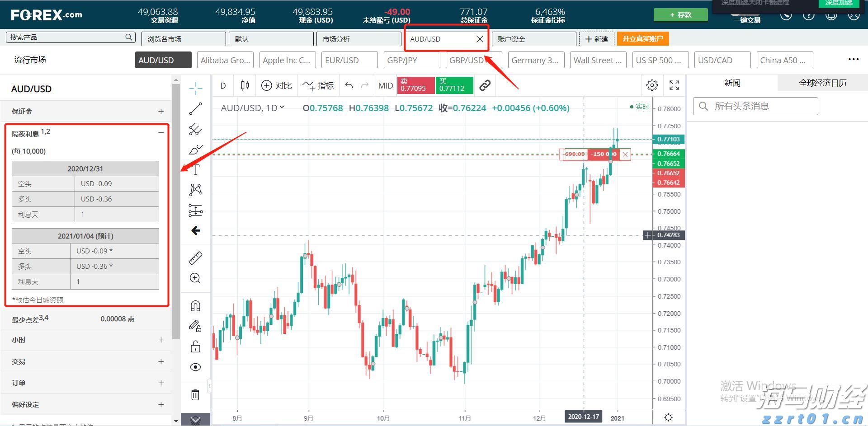
Task: Click the 开立真实账户 button
Action: point(642,39)
